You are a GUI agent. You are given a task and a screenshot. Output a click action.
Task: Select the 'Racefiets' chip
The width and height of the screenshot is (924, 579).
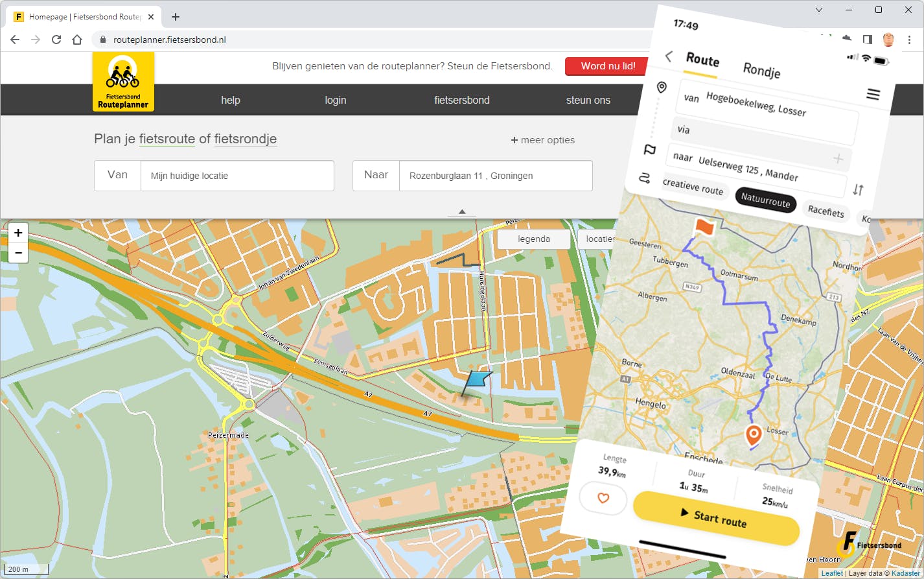point(826,211)
